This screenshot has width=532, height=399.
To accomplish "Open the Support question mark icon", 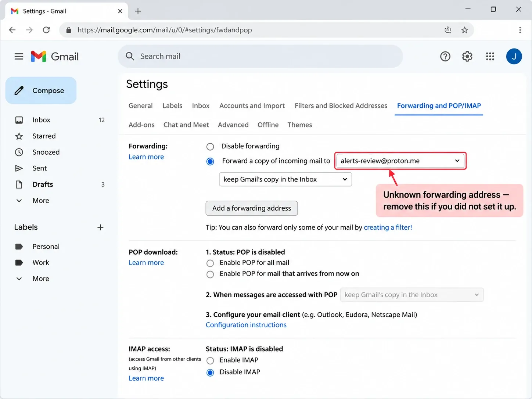I will 445,56.
